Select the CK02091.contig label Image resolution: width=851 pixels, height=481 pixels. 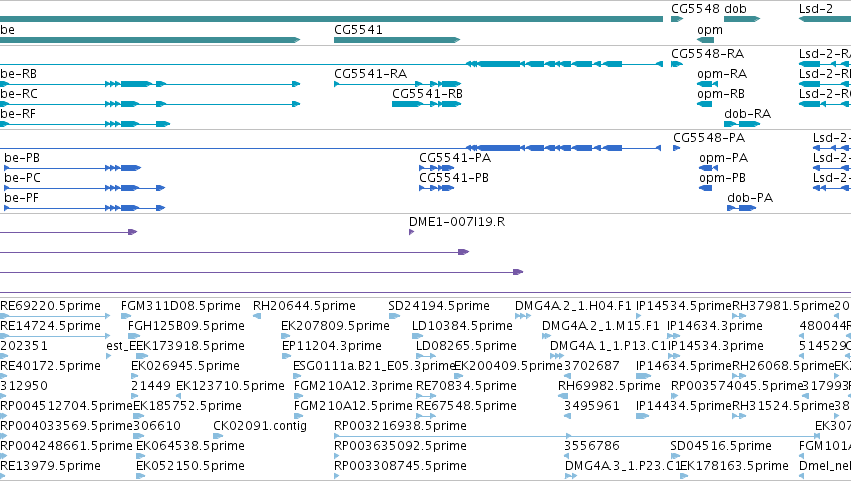click(260, 427)
